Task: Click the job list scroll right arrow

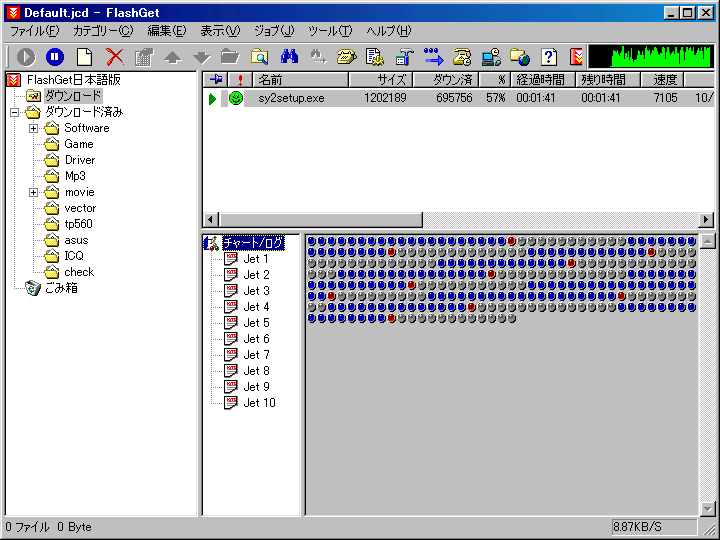Action: 706,220
